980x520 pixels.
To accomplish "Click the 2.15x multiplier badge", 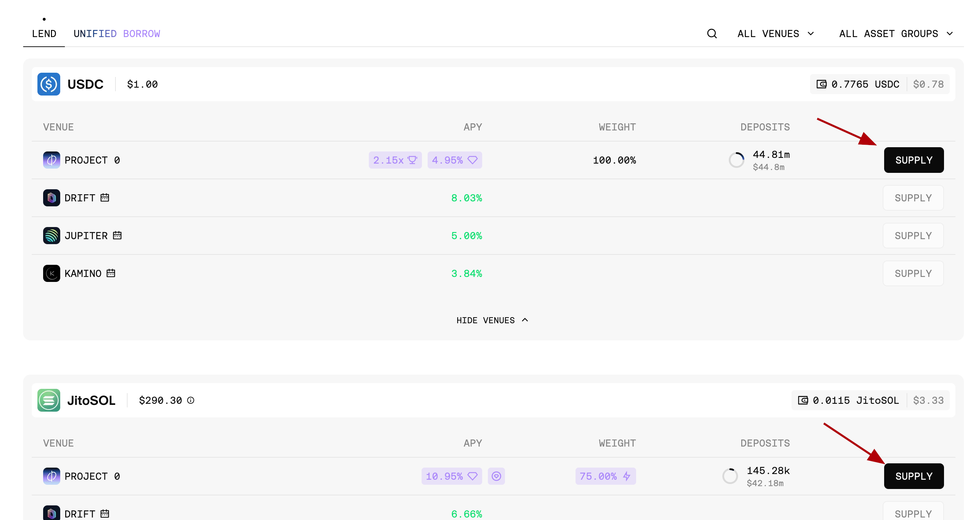I will click(395, 160).
